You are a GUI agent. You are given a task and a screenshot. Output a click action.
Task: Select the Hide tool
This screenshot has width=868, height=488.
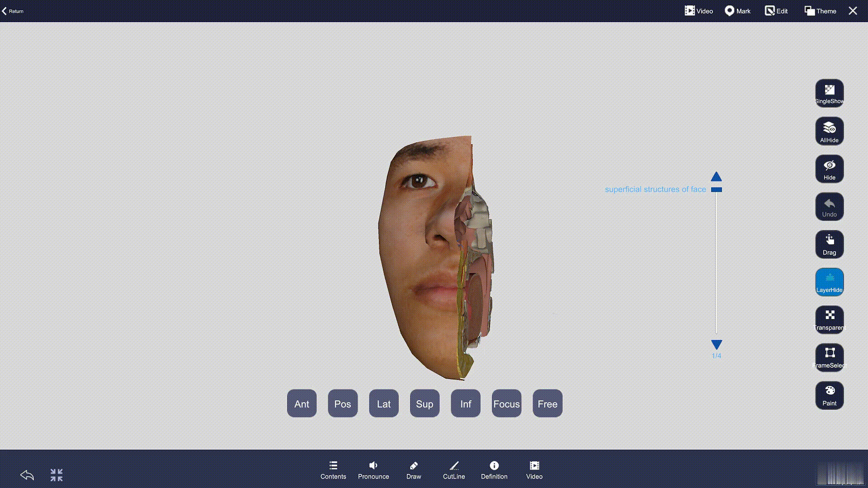pos(829,168)
